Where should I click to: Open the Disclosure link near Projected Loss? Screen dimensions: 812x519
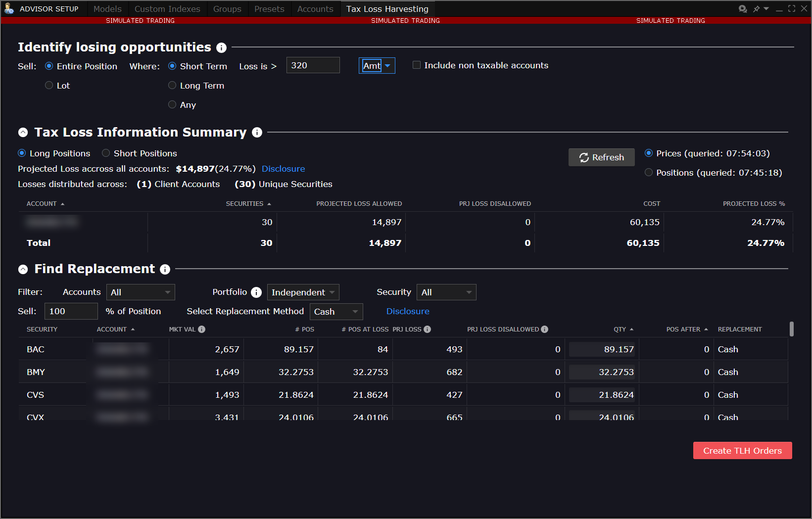click(x=283, y=169)
